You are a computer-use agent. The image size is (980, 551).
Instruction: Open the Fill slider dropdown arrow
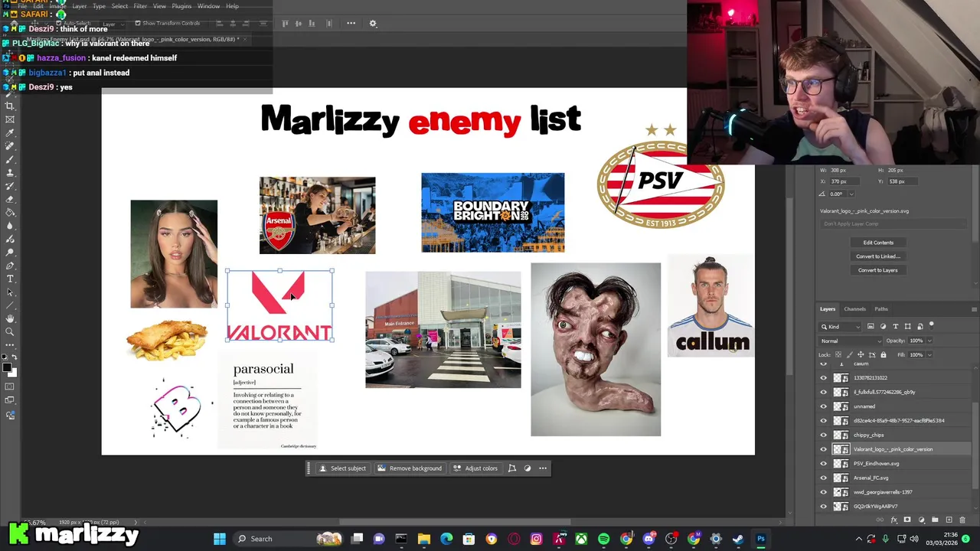coord(929,355)
